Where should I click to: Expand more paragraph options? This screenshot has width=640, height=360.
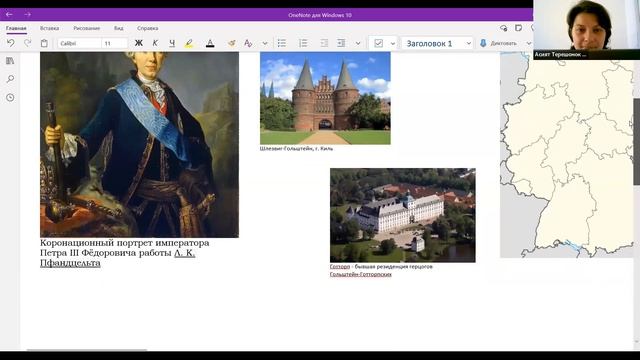(358, 43)
